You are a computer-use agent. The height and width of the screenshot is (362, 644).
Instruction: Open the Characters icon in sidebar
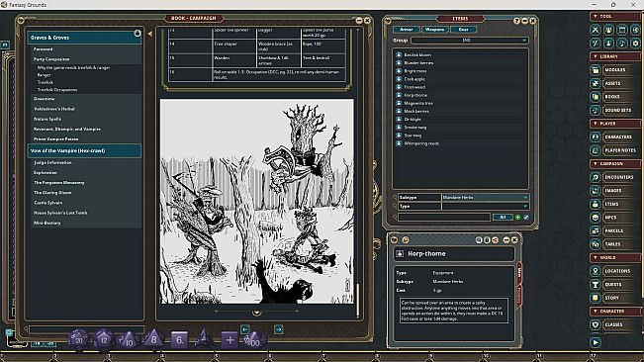596,136
